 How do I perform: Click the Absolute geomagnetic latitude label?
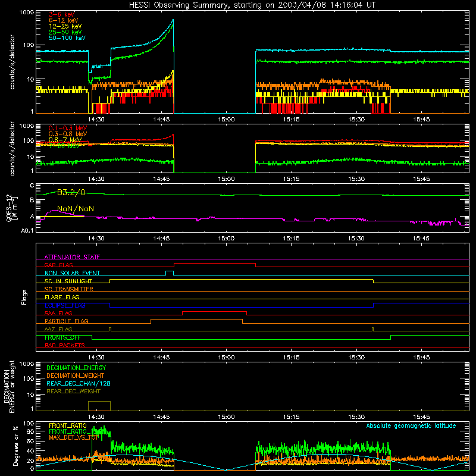click(x=411, y=425)
